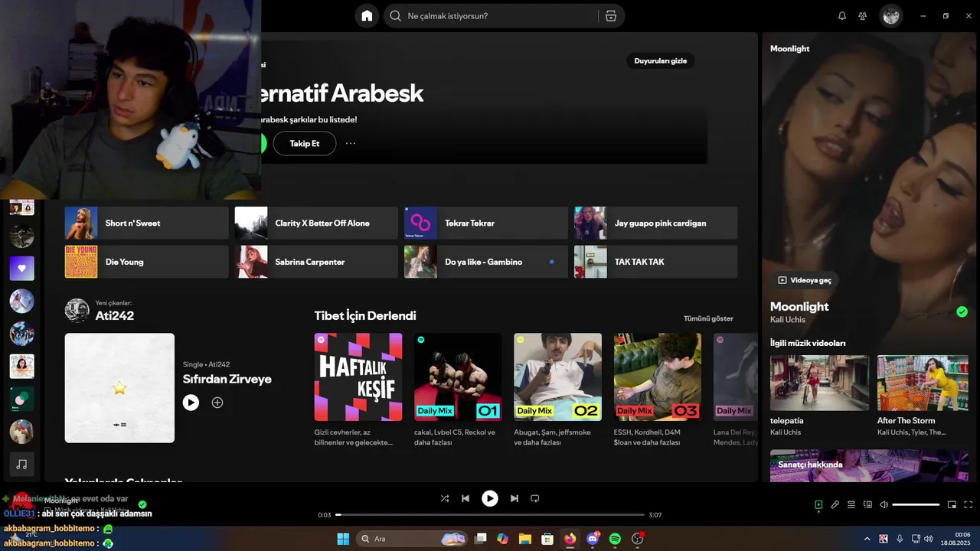
Task: Open Copilot from the taskbar
Action: point(503,539)
